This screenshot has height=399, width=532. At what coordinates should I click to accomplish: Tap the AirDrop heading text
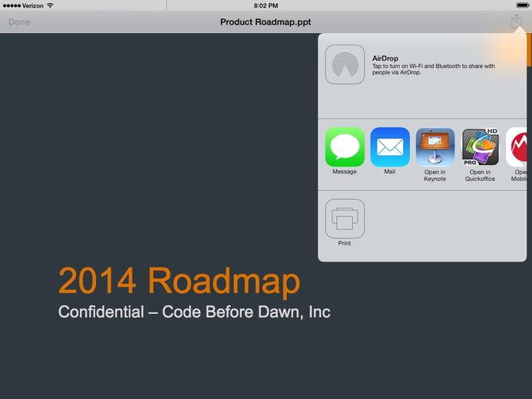point(385,58)
